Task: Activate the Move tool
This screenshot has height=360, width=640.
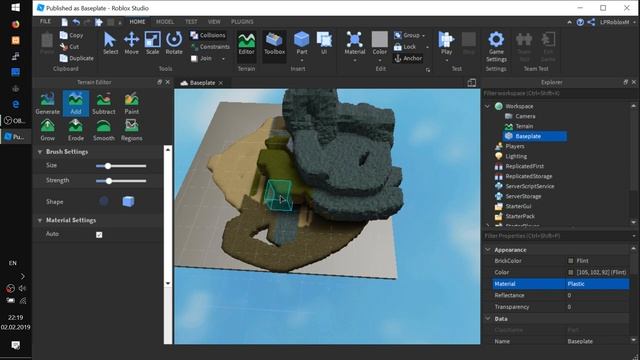Action: coord(131,43)
